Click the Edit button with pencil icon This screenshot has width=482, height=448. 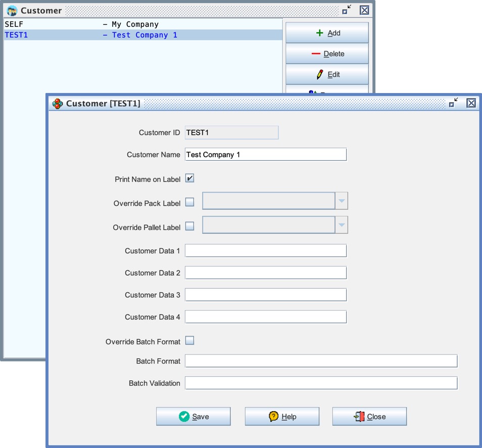327,74
